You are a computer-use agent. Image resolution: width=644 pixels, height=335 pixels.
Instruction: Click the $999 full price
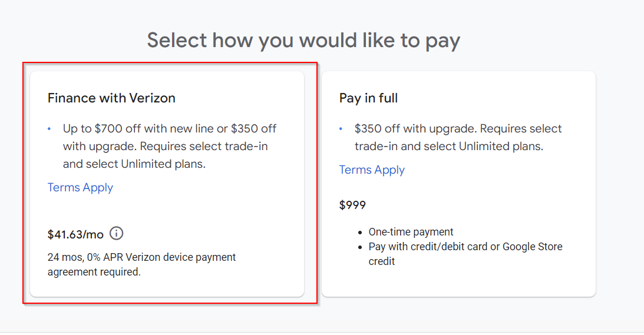352,205
